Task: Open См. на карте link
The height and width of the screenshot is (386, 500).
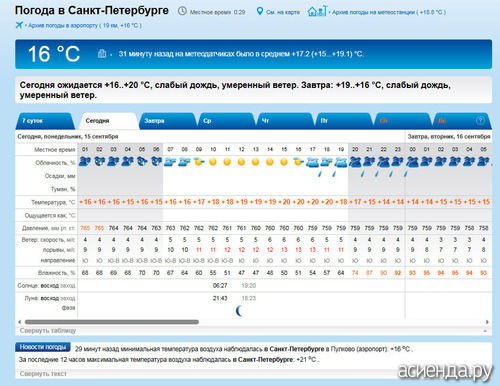Action: pyautogui.click(x=283, y=12)
